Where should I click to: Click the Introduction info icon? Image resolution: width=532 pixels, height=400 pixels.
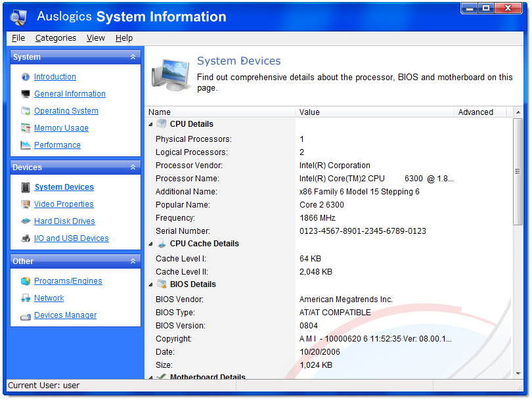tap(26, 77)
